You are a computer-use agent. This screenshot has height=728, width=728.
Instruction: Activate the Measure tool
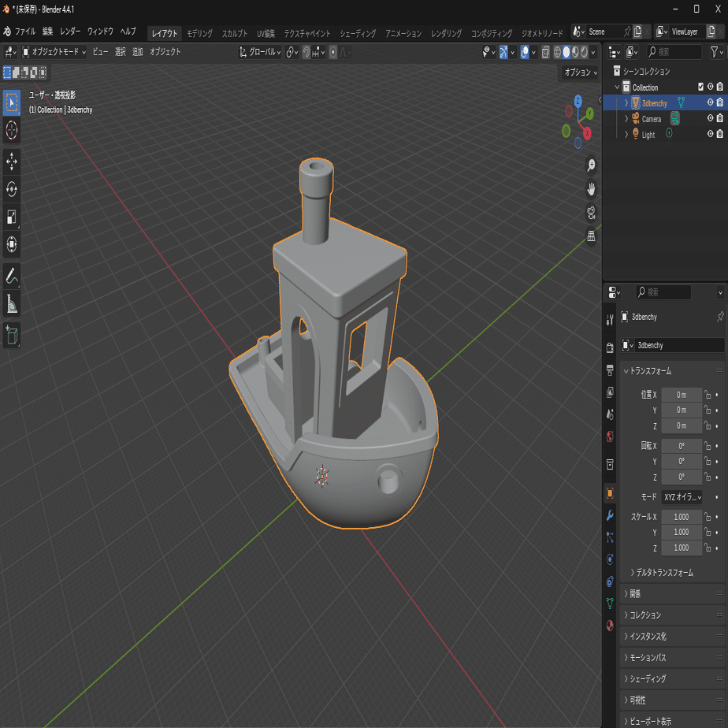coord(12,303)
